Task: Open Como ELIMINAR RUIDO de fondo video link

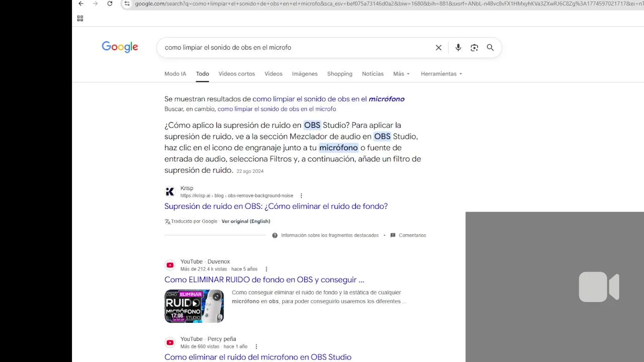Action: tap(264, 280)
